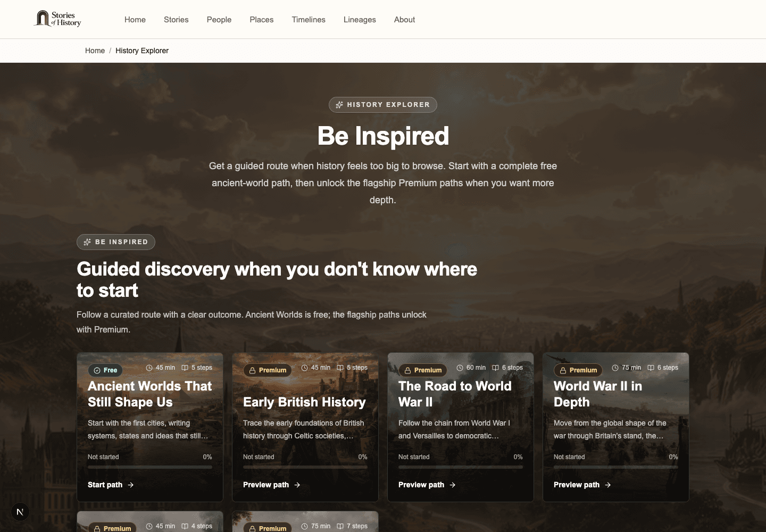Screen dimensions: 766x532
Task: Click the book icon beside 4 steps
Action: [185, 526]
